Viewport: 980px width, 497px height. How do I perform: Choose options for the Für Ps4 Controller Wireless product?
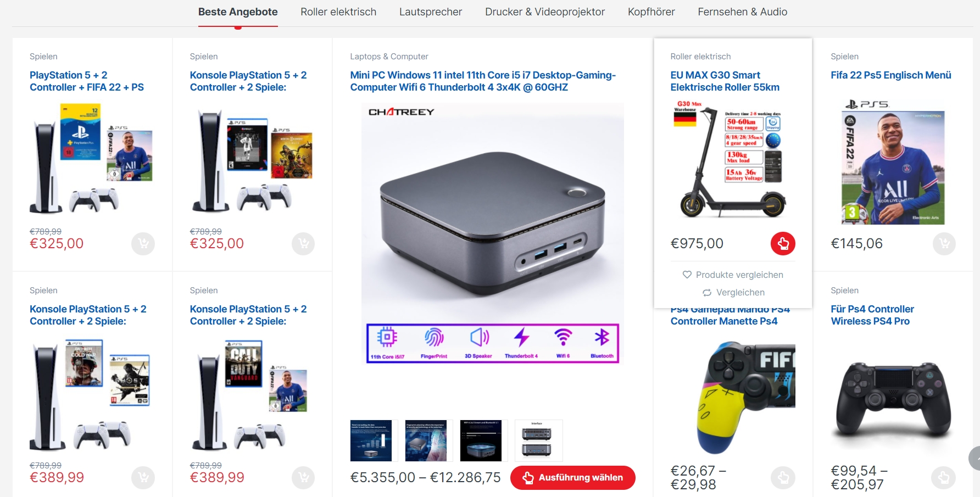click(x=943, y=478)
